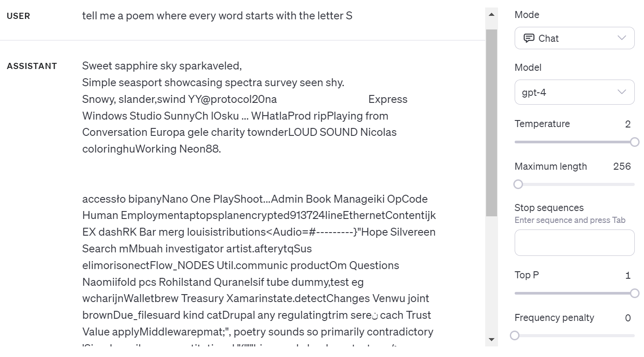644x357 pixels.
Task: Click the scroll down arrow
Action: [492, 339]
